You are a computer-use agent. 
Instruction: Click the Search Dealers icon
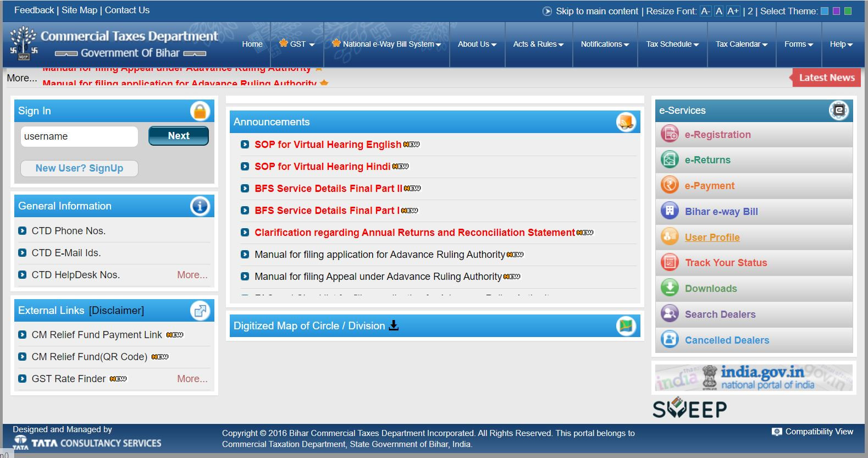[669, 314]
